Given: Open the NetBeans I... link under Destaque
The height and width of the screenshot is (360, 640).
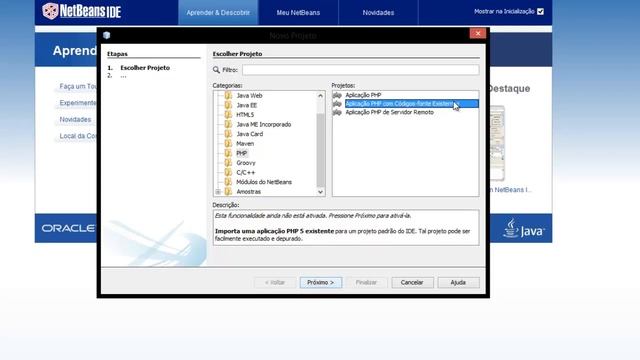Looking at the screenshot, I should click(x=511, y=190).
